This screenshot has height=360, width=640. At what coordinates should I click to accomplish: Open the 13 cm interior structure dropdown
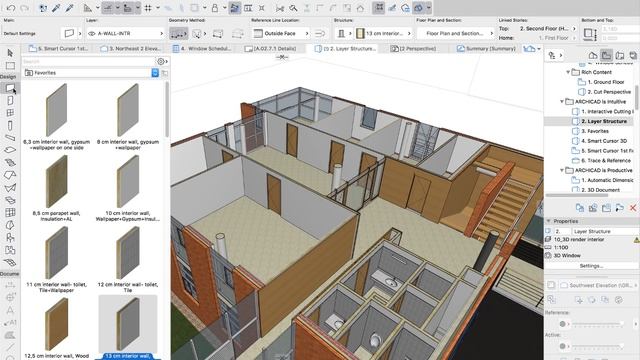point(384,33)
